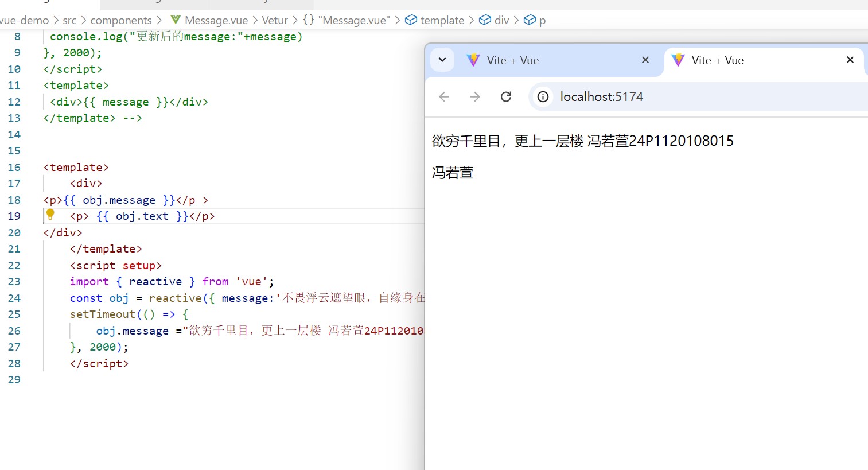Open the src breadcrumb segment
868x470 pixels.
(69, 20)
